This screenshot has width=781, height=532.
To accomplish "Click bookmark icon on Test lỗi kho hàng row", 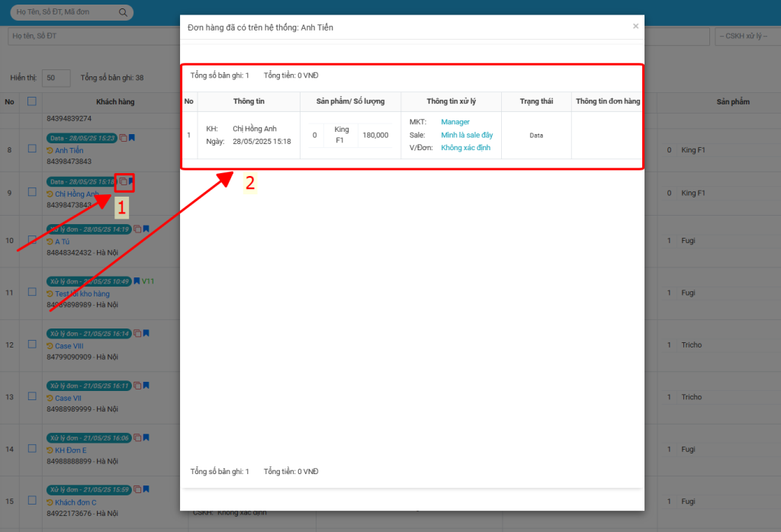I will [x=137, y=281].
